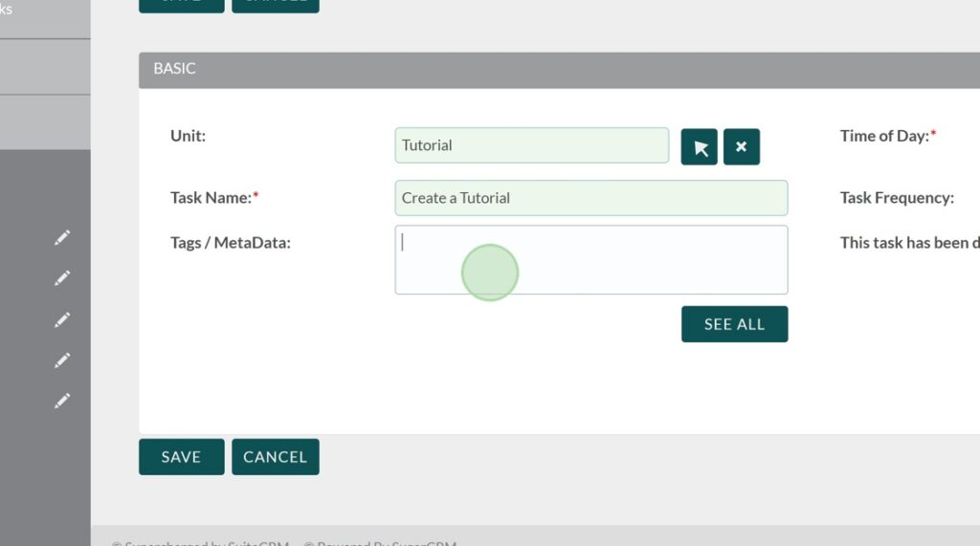This screenshot has width=980, height=546.
Task: Click the third pencil edit icon in sidebar
Action: point(62,319)
